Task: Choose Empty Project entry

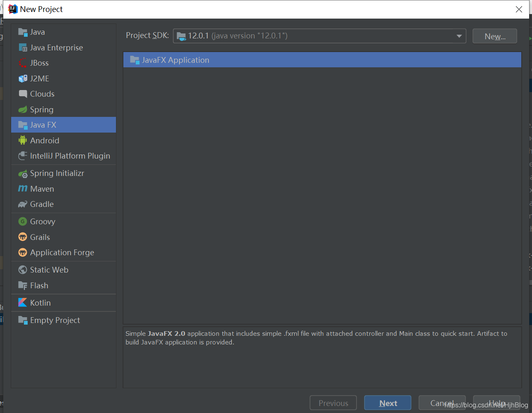Action: click(64, 320)
